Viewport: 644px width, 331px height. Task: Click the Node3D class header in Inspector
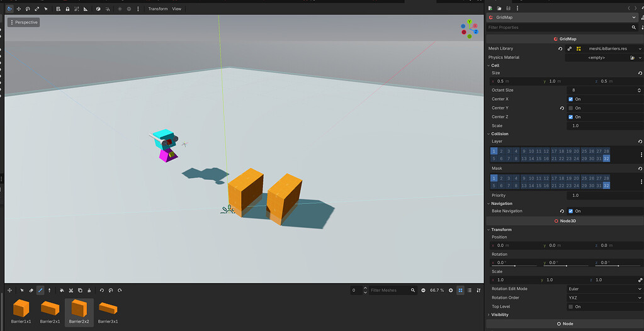pyautogui.click(x=565, y=221)
